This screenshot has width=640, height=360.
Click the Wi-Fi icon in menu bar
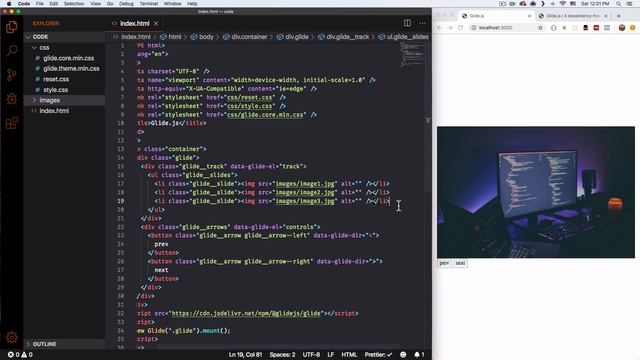(x=563, y=4)
